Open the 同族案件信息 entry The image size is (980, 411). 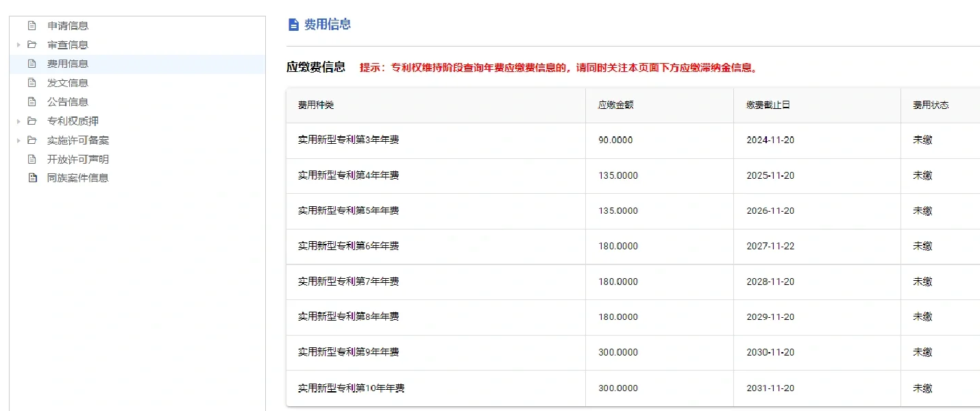[x=77, y=178]
